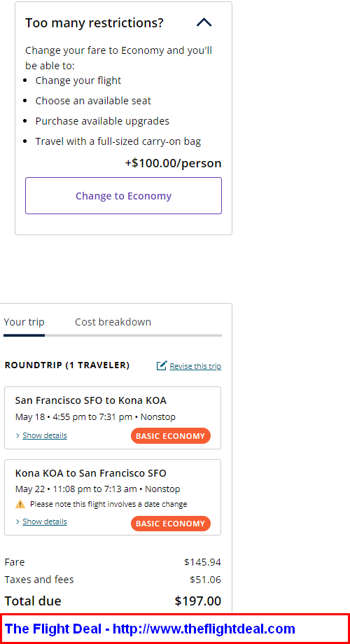
Task: Open The Flight Deal website banner link
Action: click(150, 629)
